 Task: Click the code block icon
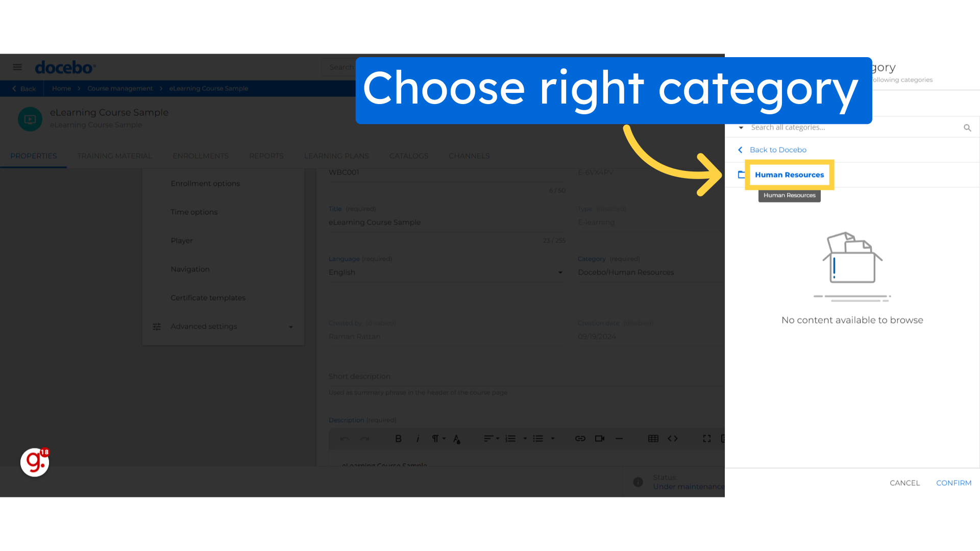click(672, 439)
